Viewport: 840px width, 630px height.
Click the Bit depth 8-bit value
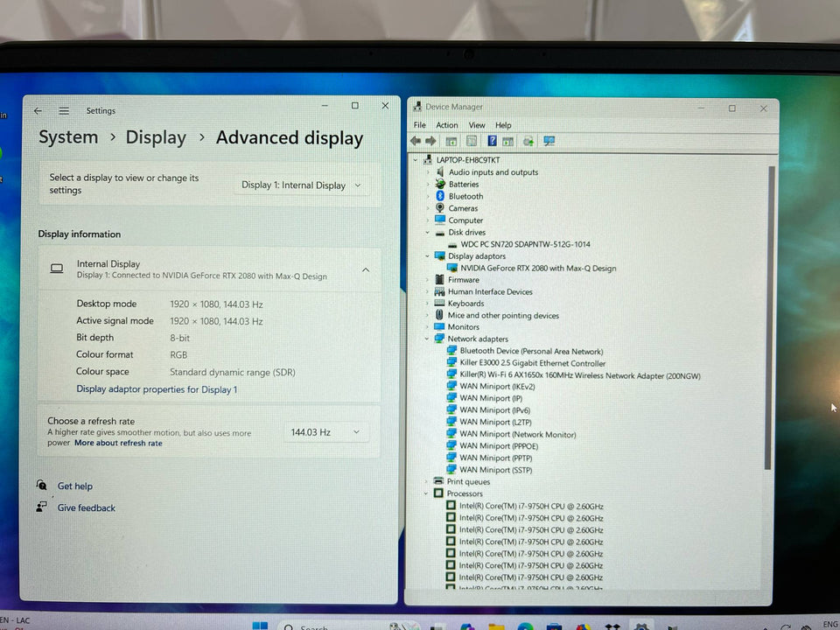180,338
